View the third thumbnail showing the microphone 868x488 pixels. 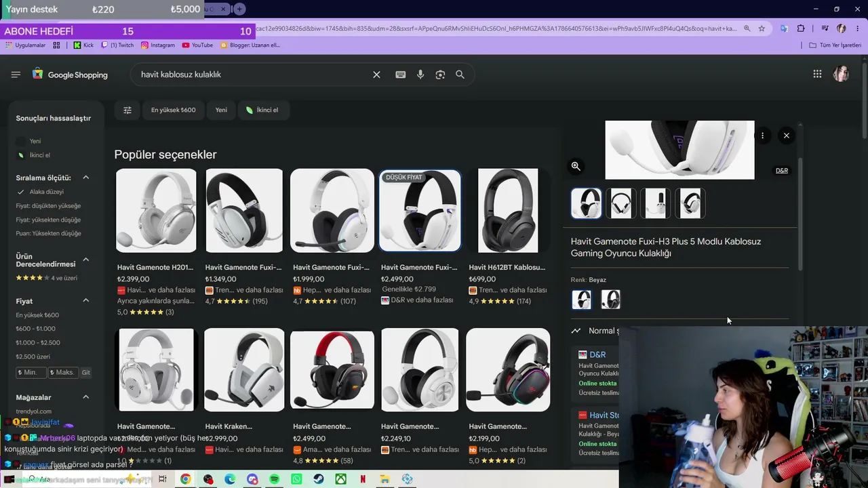655,203
